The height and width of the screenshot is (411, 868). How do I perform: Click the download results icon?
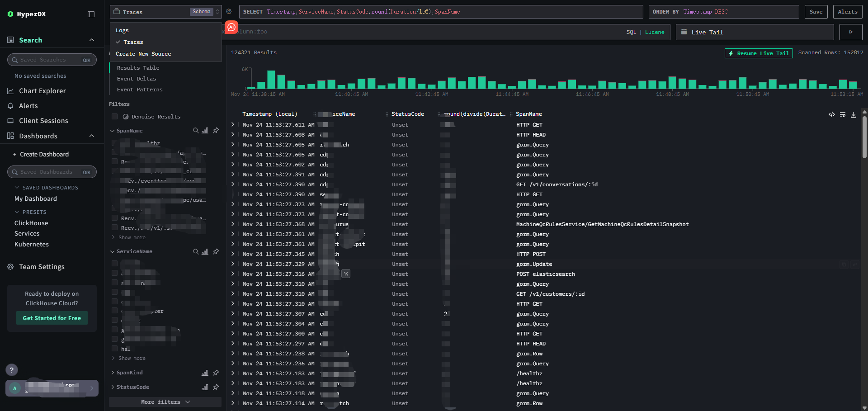click(x=854, y=115)
